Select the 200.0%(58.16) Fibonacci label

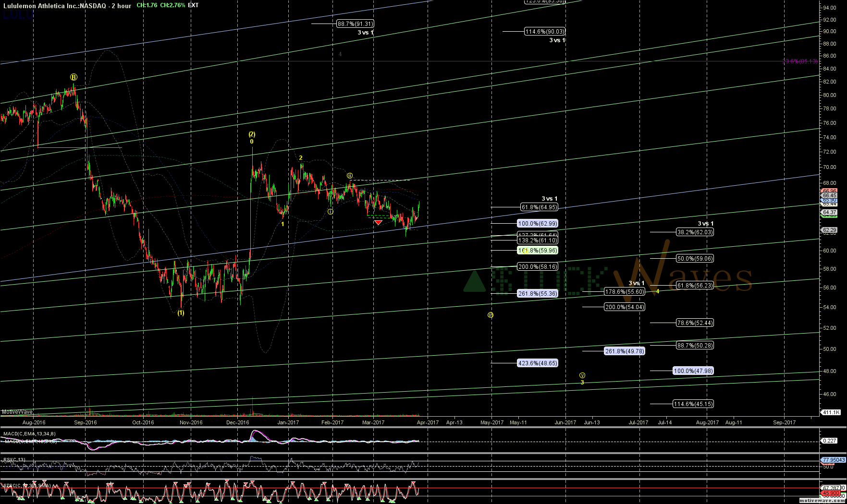[538, 267]
